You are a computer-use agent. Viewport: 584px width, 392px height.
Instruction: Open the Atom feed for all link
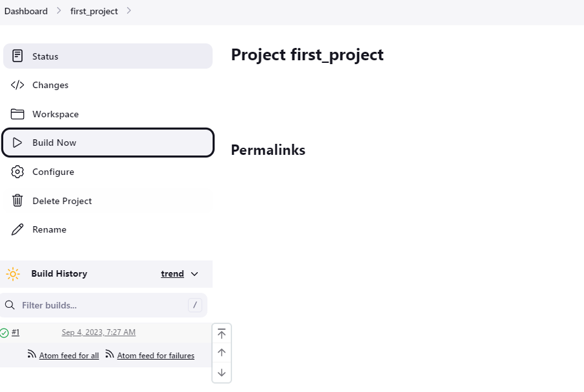[x=69, y=356]
